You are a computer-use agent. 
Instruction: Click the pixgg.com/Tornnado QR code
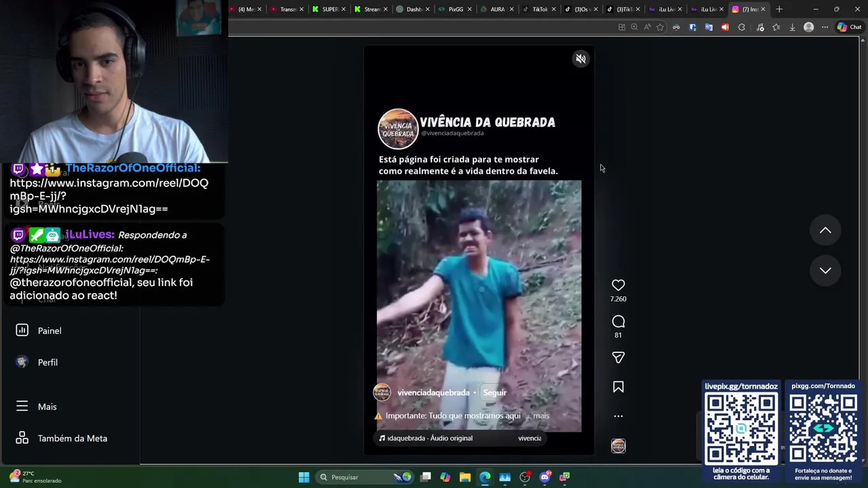point(823,428)
